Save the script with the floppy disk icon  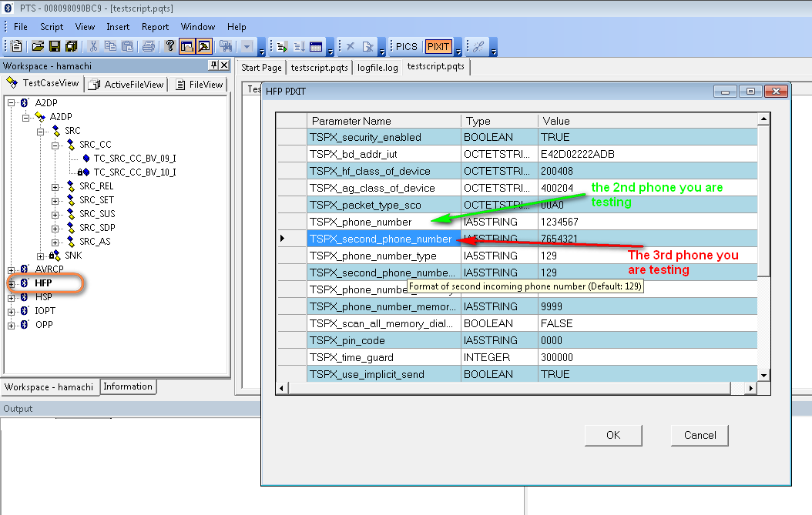(55, 47)
